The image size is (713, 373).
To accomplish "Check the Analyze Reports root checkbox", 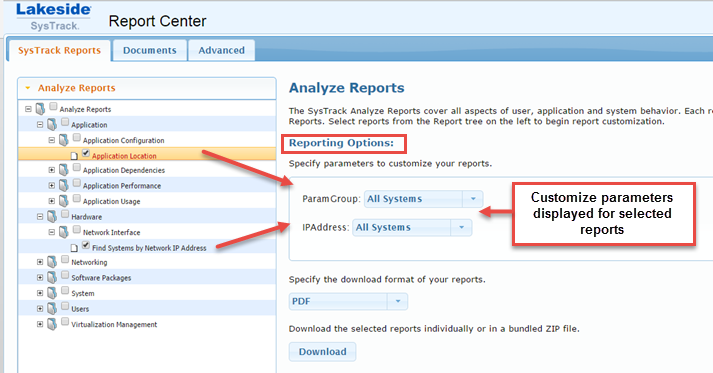I will pos(53,106).
